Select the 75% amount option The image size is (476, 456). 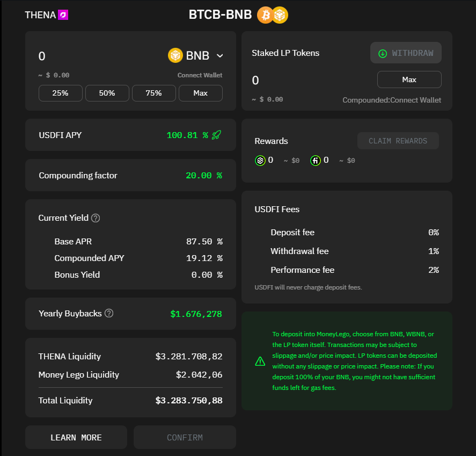pyautogui.click(x=153, y=93)
